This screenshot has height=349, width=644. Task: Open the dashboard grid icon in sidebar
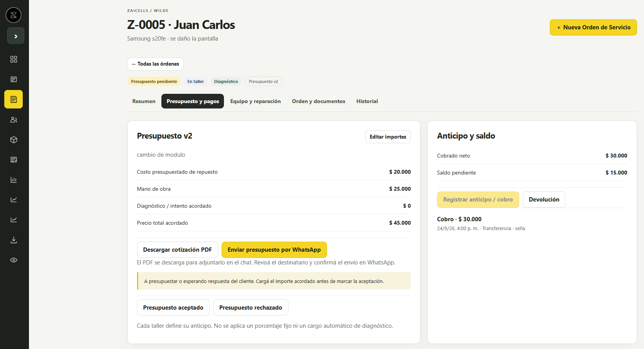click(14, 59)
